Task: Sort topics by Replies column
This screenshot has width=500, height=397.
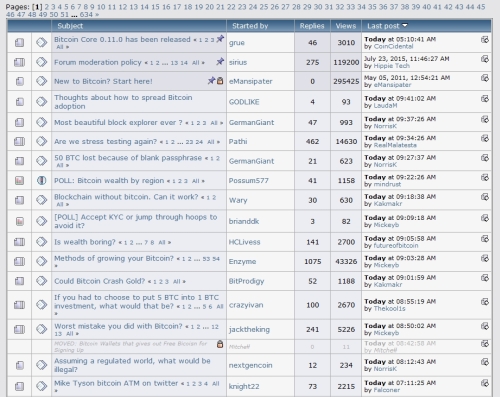Action: [312, 26]
